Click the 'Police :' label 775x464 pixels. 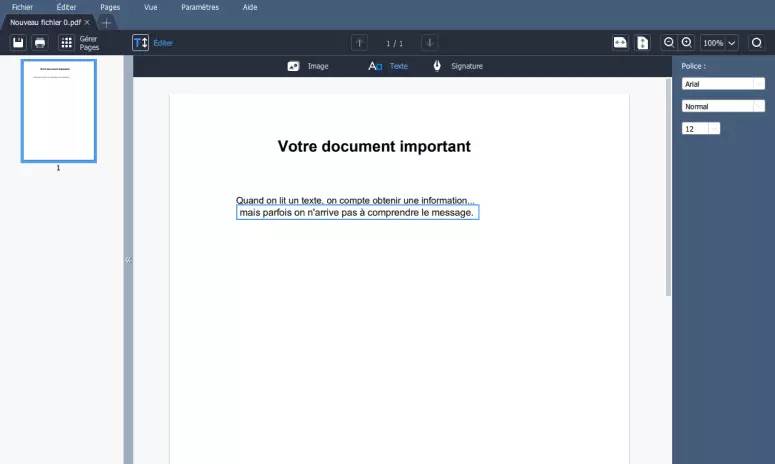693,66
